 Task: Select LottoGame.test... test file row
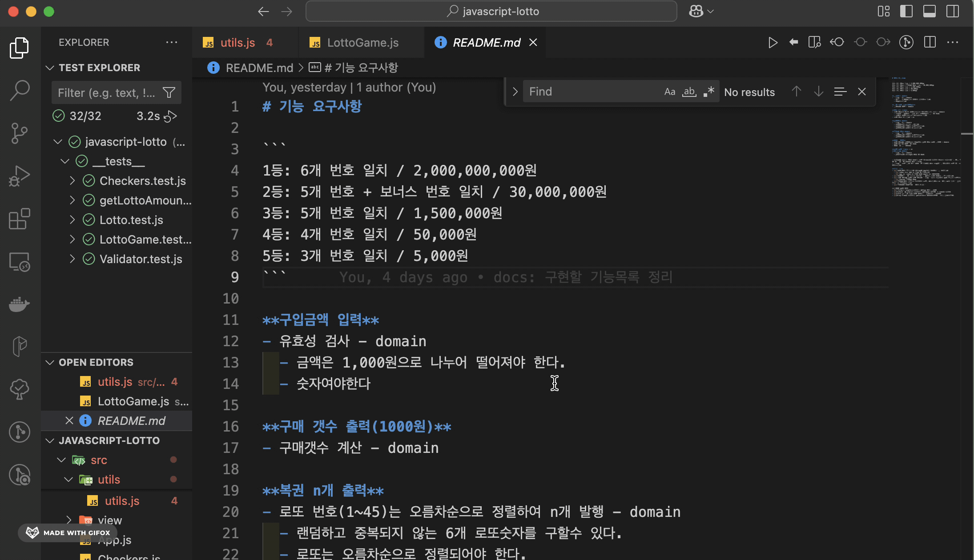(x=117, y=239)
